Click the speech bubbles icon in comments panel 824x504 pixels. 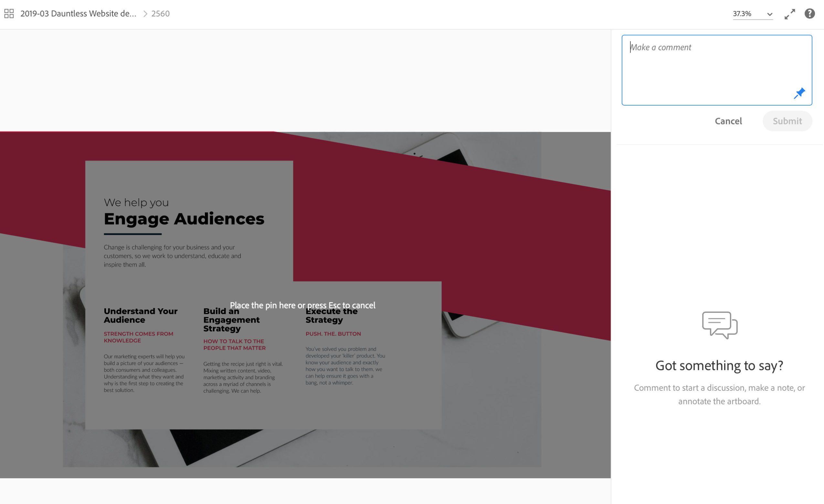point(720,325)
